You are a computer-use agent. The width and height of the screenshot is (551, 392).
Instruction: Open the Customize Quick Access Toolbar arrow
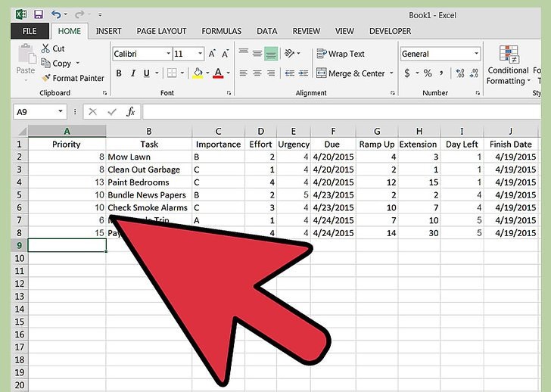(x=100, y=14)
